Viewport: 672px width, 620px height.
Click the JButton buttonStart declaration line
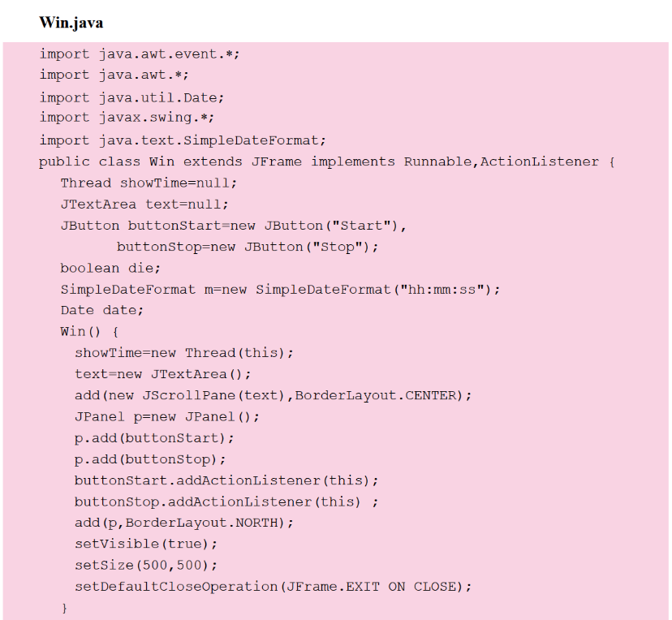pyautogui.click(x=234, y=226)
